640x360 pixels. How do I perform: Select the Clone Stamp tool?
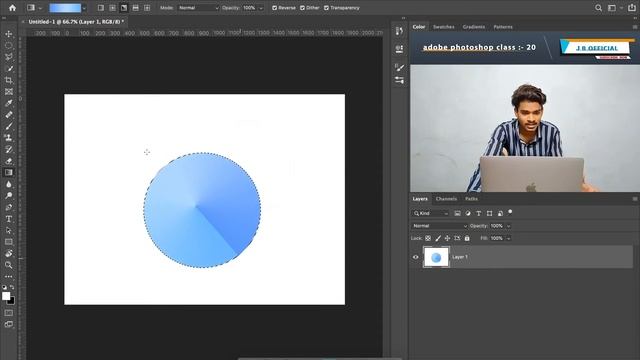pyautogui.click(x=9, y=138)
